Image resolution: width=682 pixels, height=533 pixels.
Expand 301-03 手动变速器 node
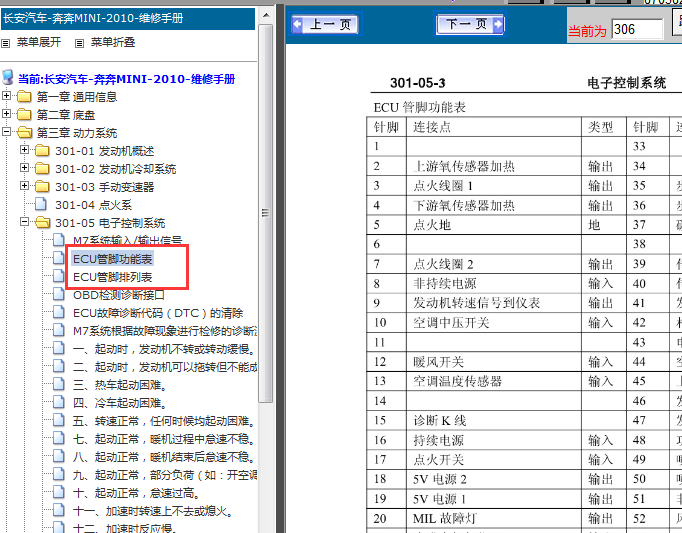point(24,186)
